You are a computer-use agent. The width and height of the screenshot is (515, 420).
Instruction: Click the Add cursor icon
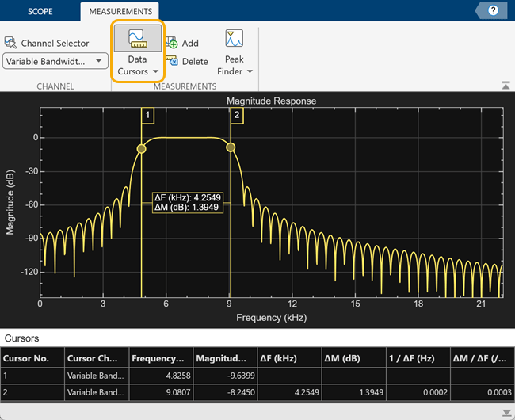pos(171,43)
